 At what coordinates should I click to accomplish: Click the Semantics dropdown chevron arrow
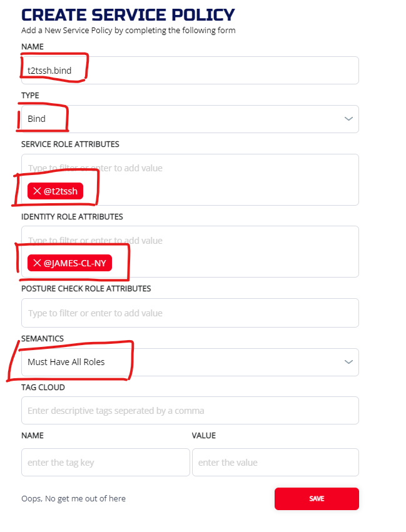(348, 362)
